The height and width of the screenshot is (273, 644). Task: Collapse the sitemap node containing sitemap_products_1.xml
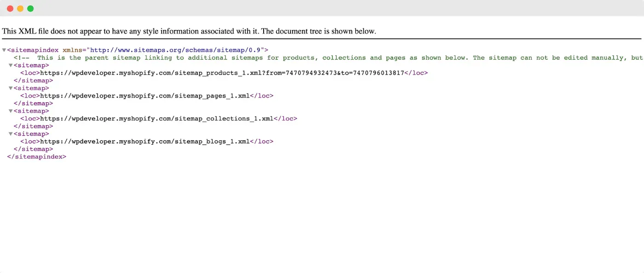(x=11, y=65)
